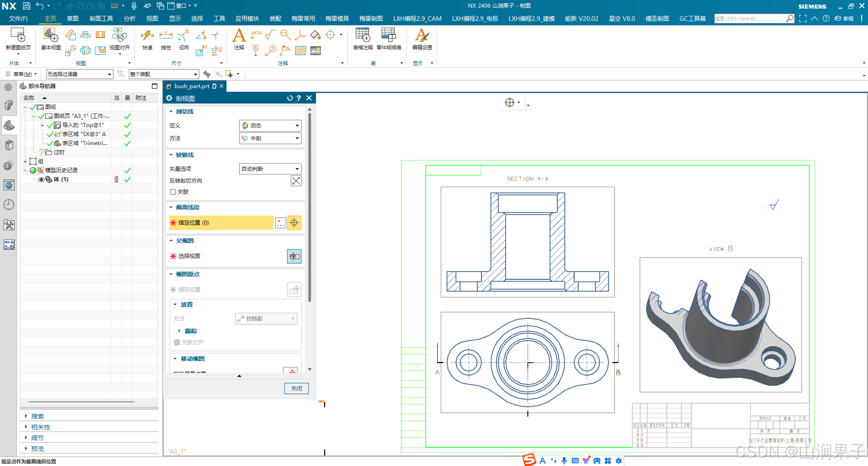
Task: Click the 视图对齐 view alignment tool
Action: [x=119, y=35]
